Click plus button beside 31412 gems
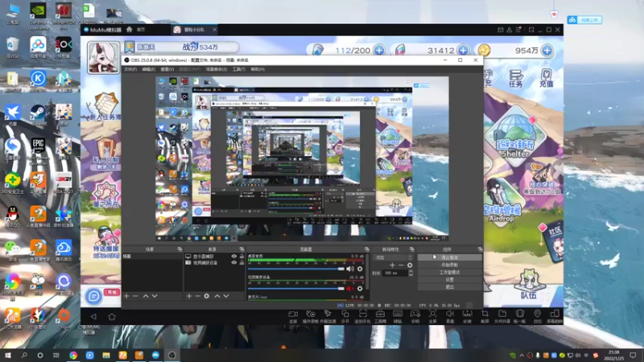Screen dimensions: 644x362 [463, 50]
